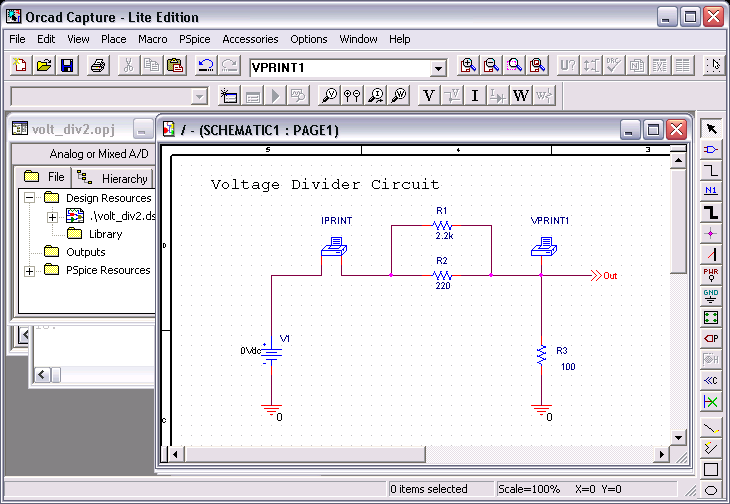
Task: Enable bias power display W button
Action: (521, 96)
